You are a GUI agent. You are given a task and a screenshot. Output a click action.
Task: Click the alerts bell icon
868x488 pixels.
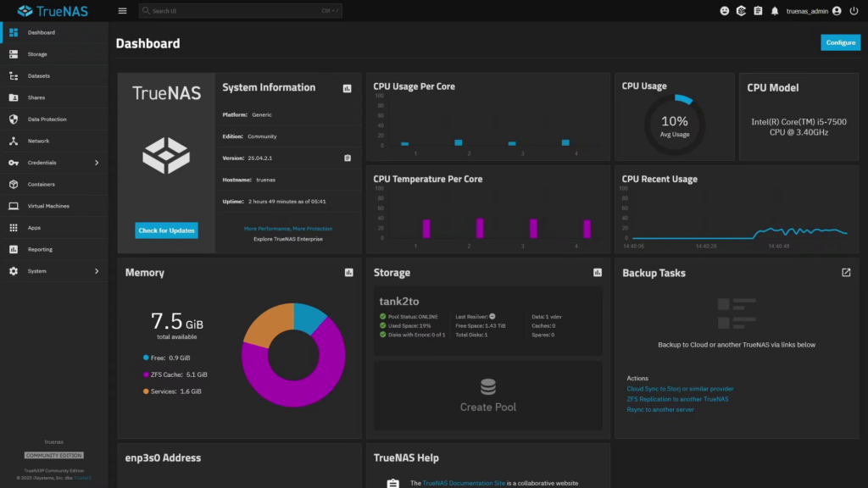pyautogui.click(x=774, y=11)
